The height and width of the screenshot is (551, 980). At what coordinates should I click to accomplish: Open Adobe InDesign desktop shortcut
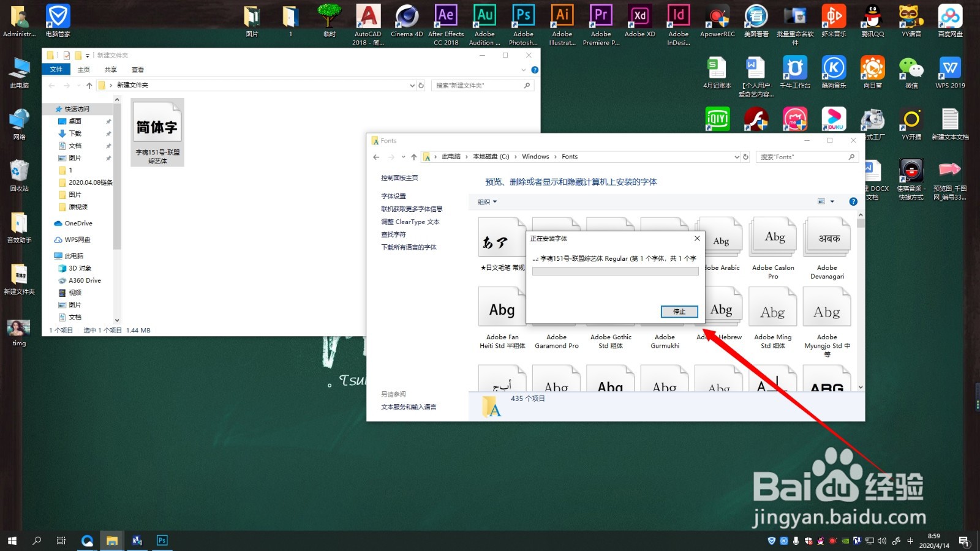coord(679,25)
